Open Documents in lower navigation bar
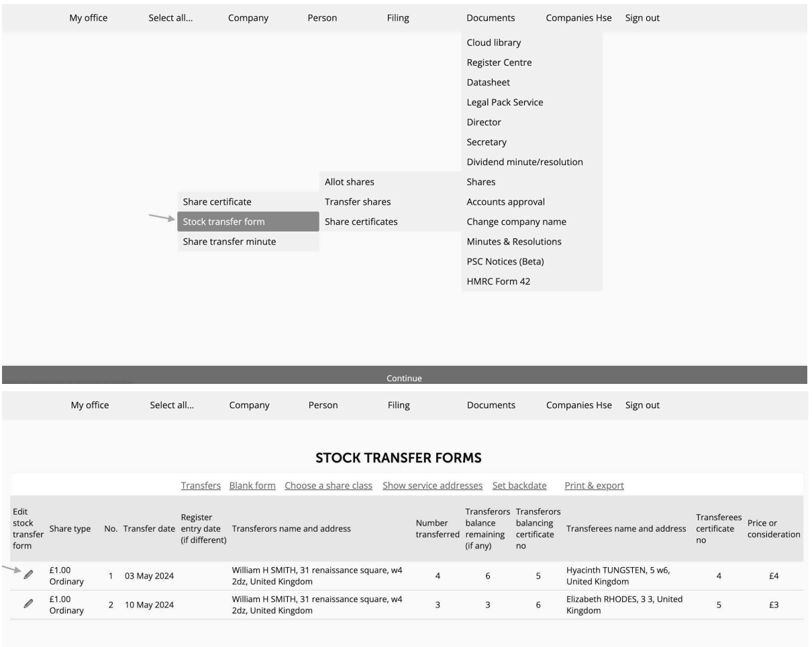 click(491, 405)
